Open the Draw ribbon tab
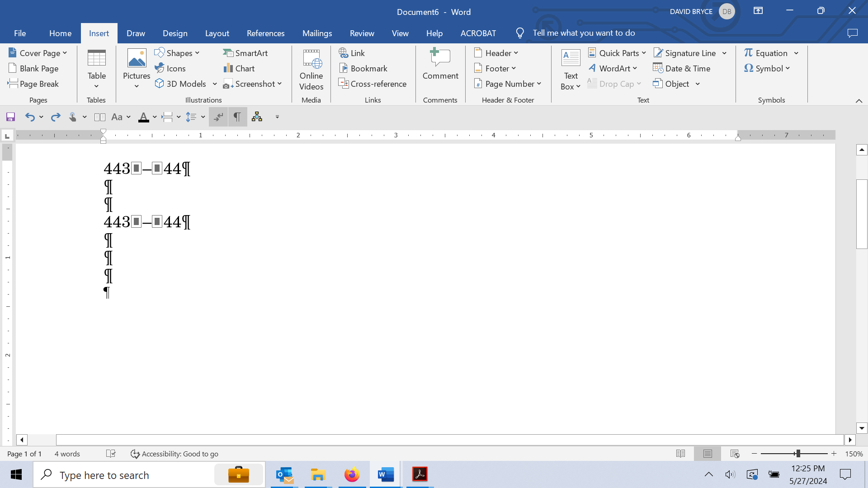This screenshot has width=868, height=488. 136,33
